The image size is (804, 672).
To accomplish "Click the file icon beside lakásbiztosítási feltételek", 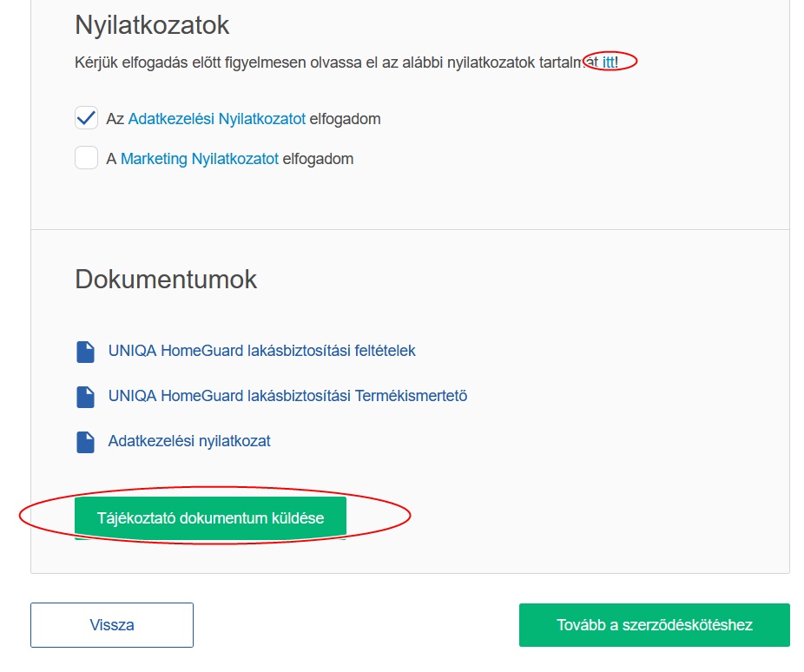I will pos(86,352).
